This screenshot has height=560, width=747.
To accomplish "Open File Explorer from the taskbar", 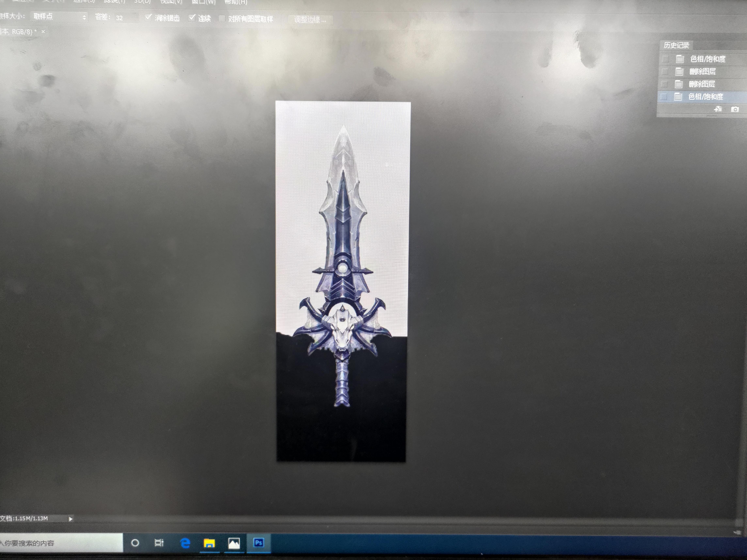I will click(209, 543).
